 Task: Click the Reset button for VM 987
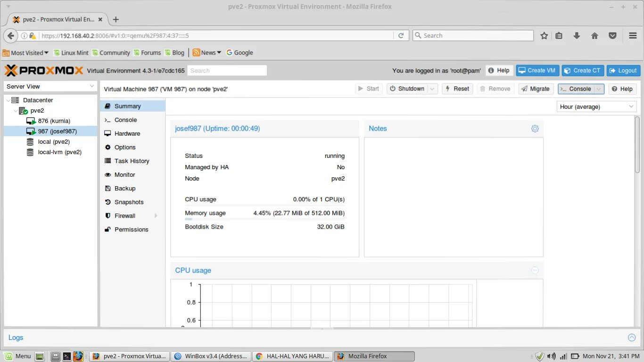click(x=457, y=89)
